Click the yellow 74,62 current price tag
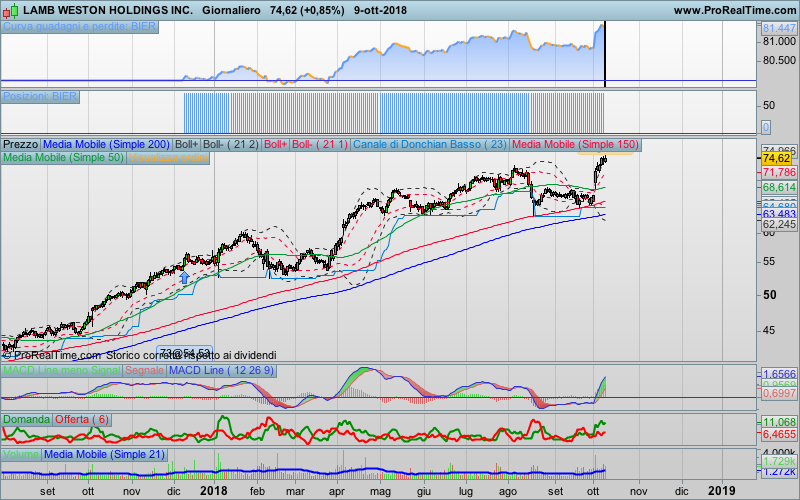Screen dimensions: 800x500 [x=776, y=159]
